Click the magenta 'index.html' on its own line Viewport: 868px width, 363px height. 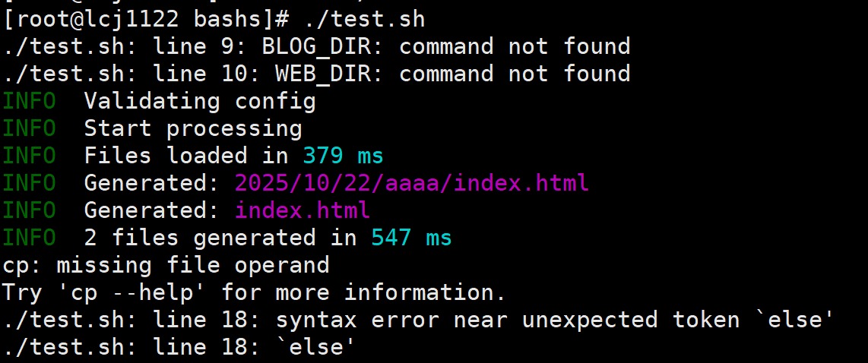tap(302, 210)
